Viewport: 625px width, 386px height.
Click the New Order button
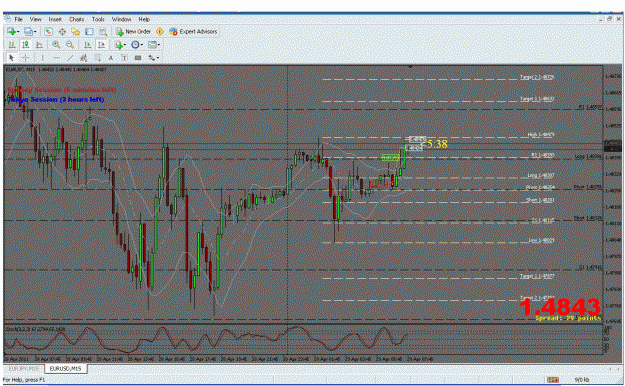click(x=133, y=32)
